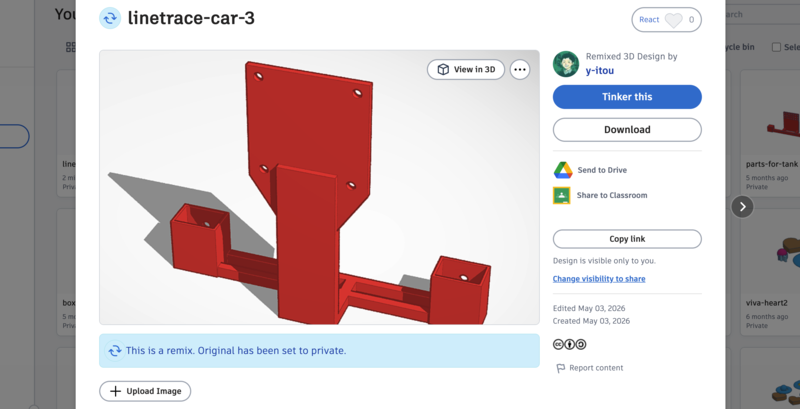This screenshot has width=800, height=409.
Task: Go to next design with right chevron
Action: 742,207
